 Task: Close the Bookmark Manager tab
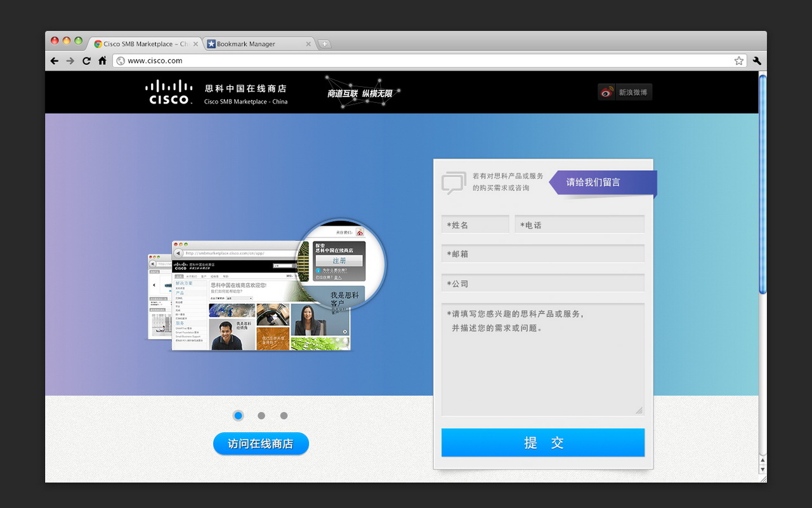pyautogui.click(x=309, y=44)
